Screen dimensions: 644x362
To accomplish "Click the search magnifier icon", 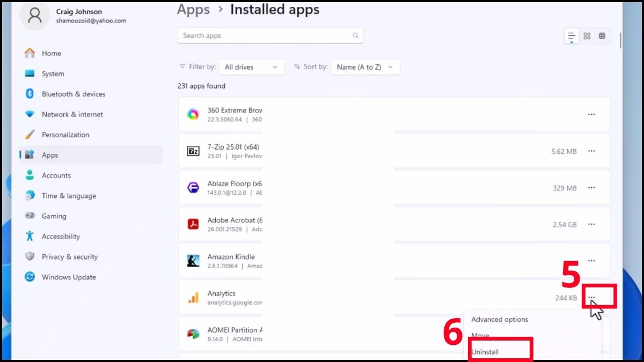I will coord(355,35).
